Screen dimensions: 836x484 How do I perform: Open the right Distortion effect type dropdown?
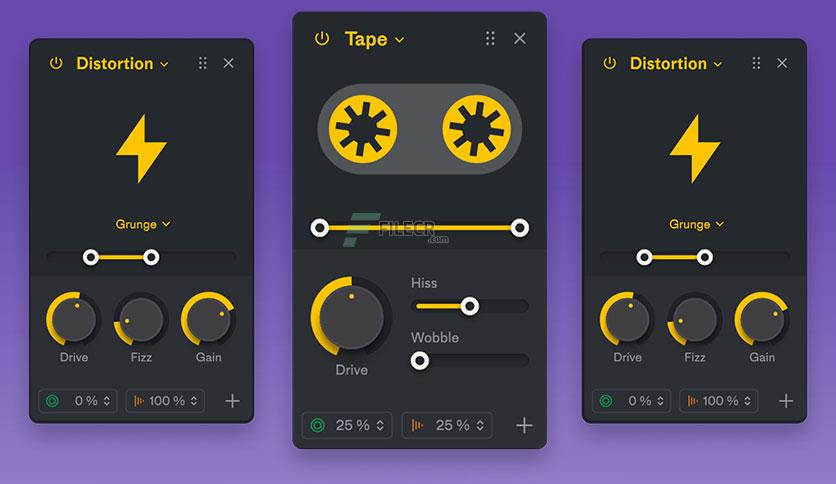[x=676, y=63]
